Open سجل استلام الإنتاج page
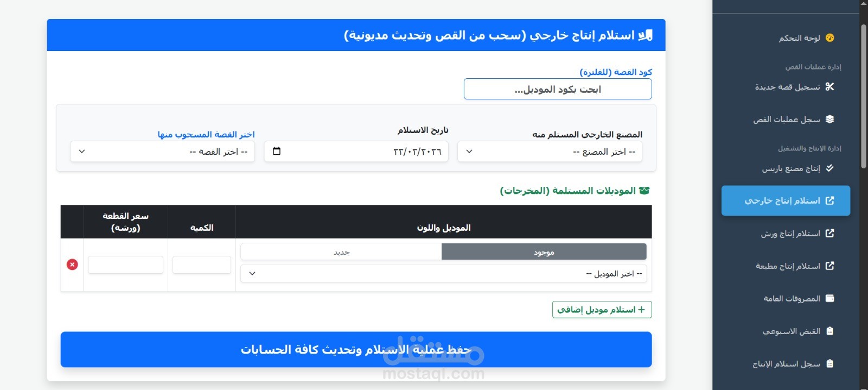This screenshot has height=390, width=868. pos(786,364)
